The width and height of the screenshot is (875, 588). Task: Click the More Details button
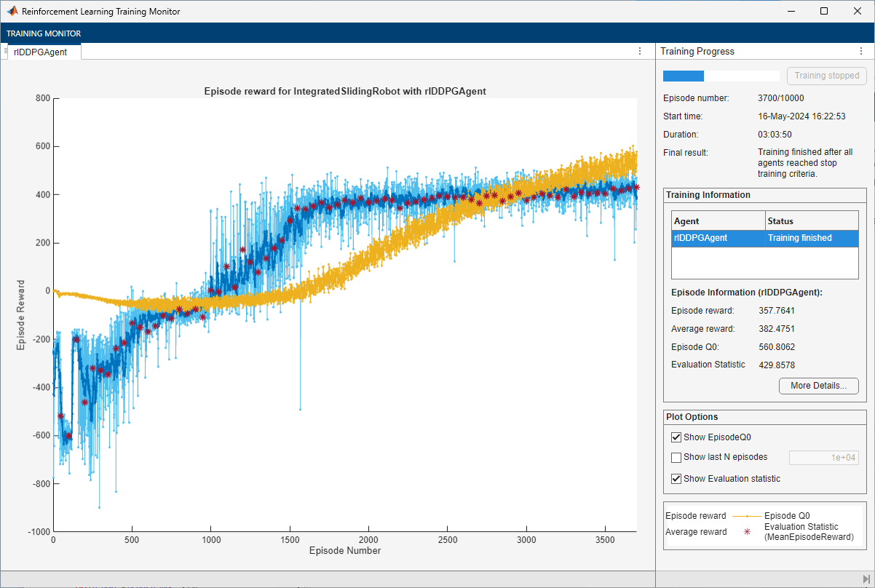coord(818,386)
